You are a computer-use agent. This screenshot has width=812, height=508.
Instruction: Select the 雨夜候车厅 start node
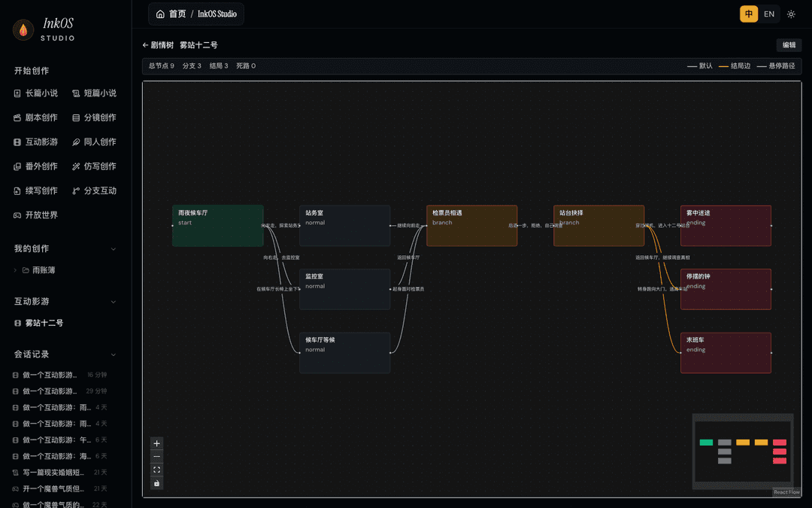click(217, 226)
